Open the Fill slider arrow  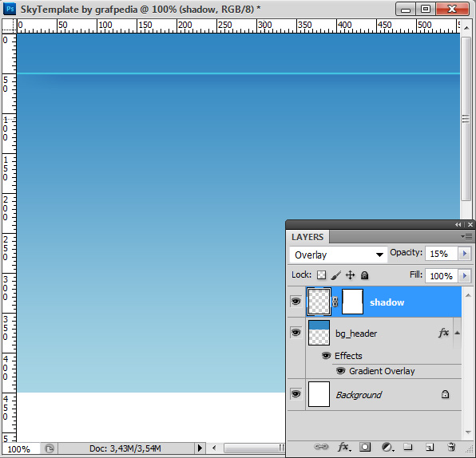click(x=465, y=276)
